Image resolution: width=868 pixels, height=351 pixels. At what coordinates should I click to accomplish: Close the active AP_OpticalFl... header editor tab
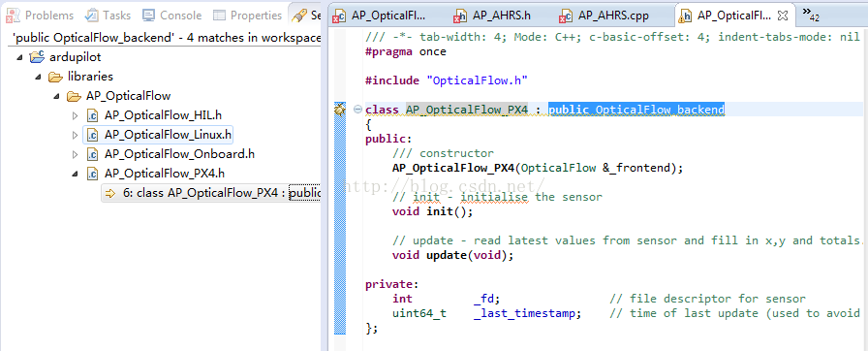pyautogui.click(x=782, y=15)
